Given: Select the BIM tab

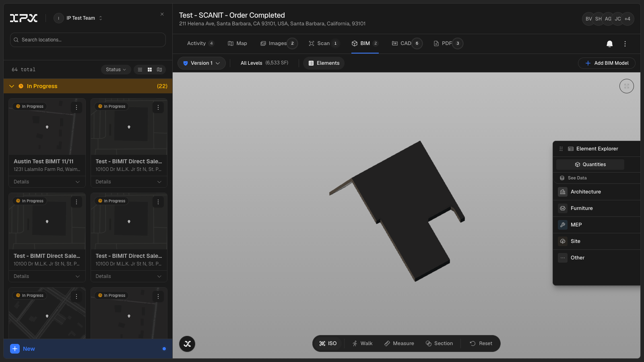Looking at the screenshot, I should (365, 43).
